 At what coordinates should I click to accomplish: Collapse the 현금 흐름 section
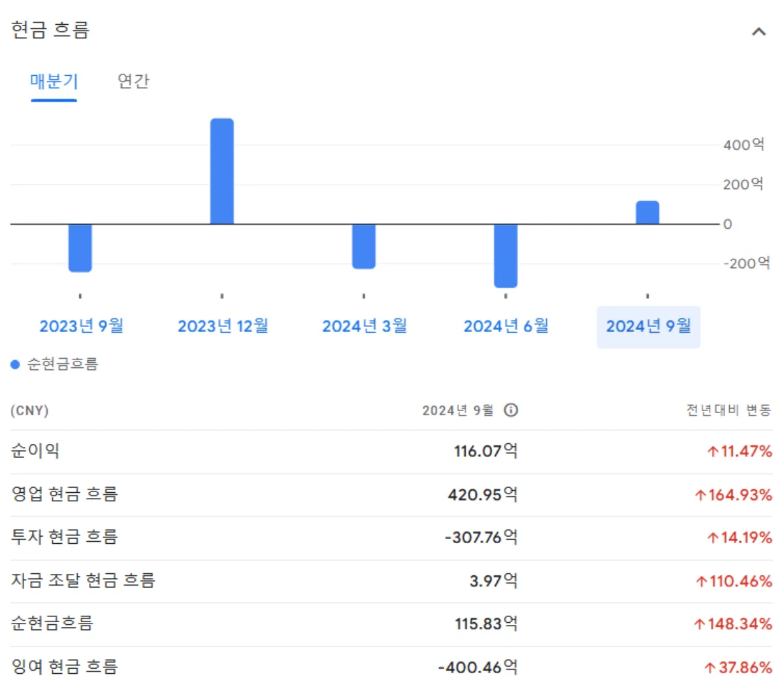pyautogui.click(x=758, y=30)
